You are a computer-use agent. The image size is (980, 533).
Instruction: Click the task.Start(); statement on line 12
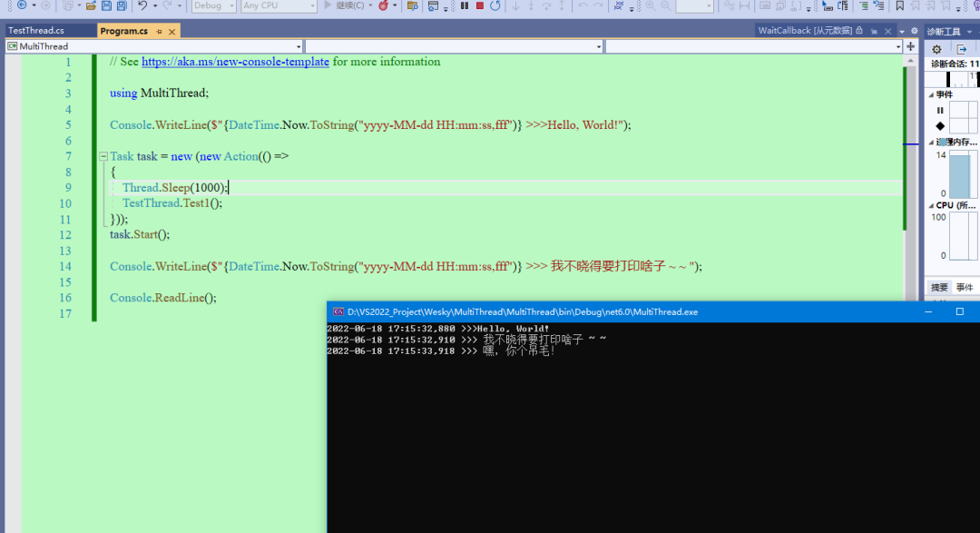[x=140, y=234]
